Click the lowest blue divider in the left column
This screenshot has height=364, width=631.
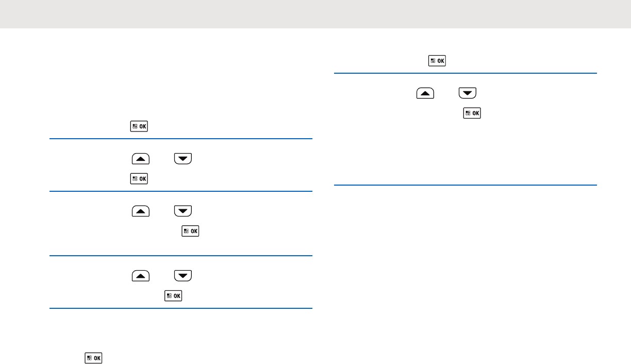181,308
